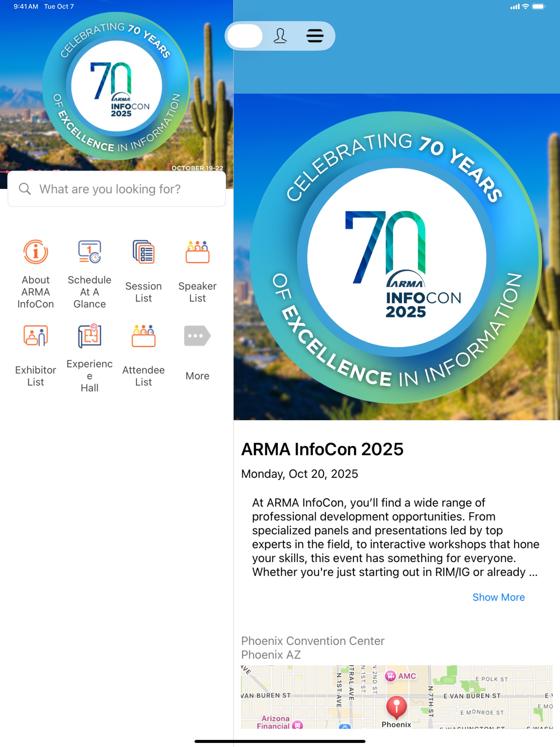Tap the status bar clock 9:41 AM
This screenshot has height=747, width=560.
(x=26, y=6)
